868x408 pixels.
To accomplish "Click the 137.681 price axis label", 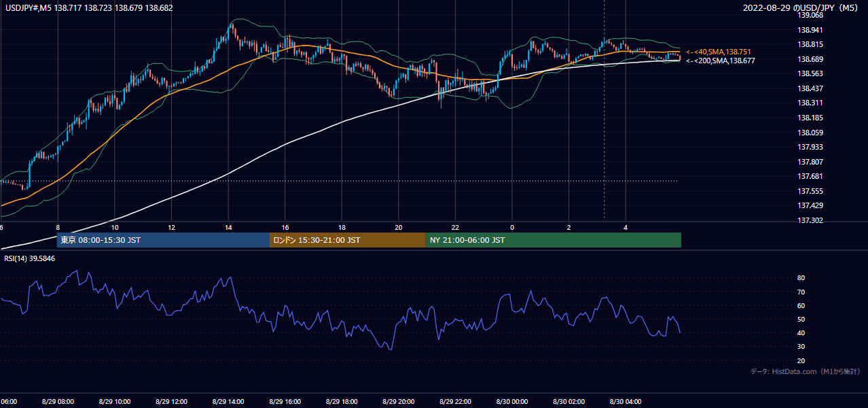I will pyautogui.click(x=810, y=177).
